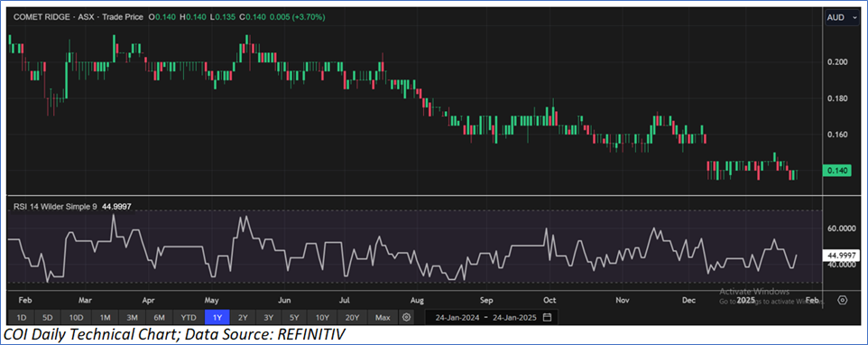Click the RSI 14 Wilder Simple 9 label
The height and width of the screenshot is (345, 868).
tap(54, 207)
